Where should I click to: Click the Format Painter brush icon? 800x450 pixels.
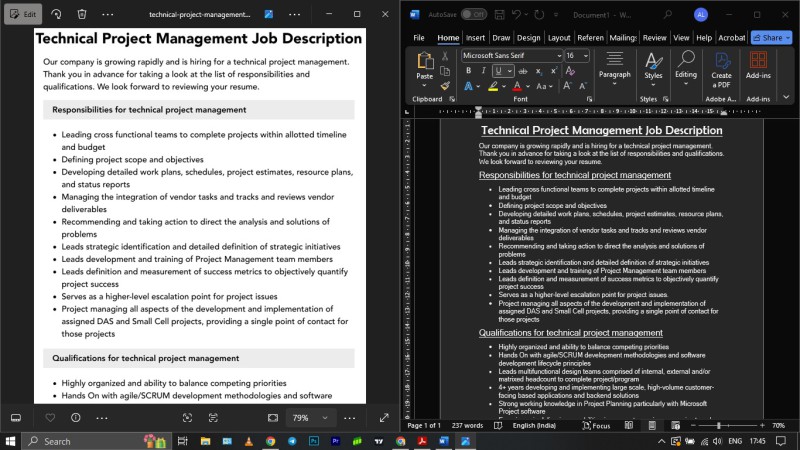click(445, 87)
